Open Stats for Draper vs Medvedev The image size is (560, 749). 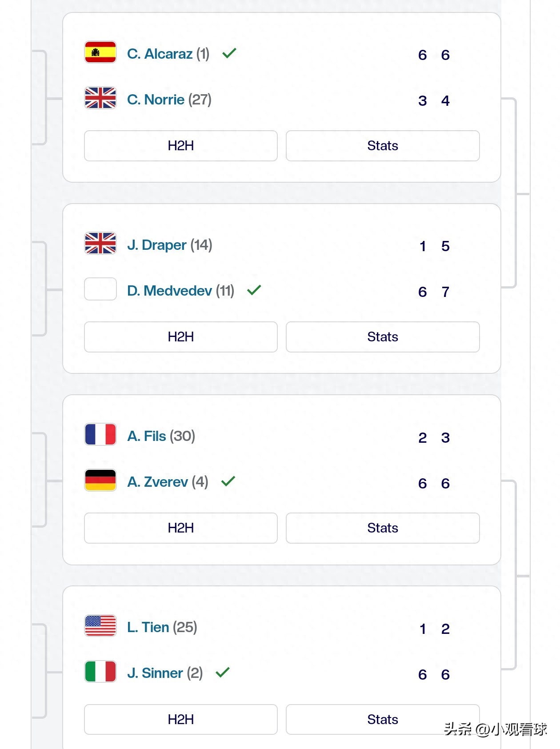tap(383, 337)
